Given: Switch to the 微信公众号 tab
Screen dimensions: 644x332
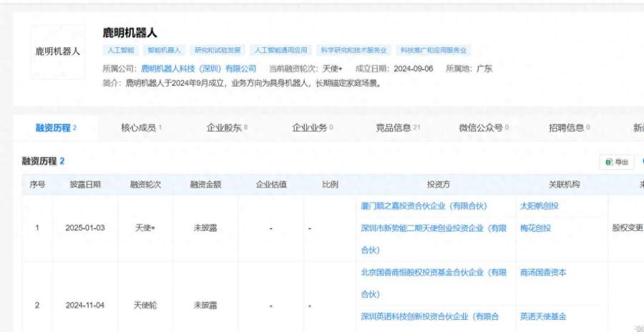Looking at the screenshot, I should coord(484,128).
